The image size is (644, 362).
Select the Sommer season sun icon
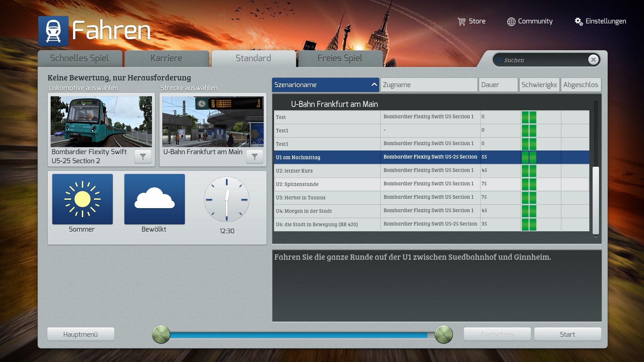[83, 199]
